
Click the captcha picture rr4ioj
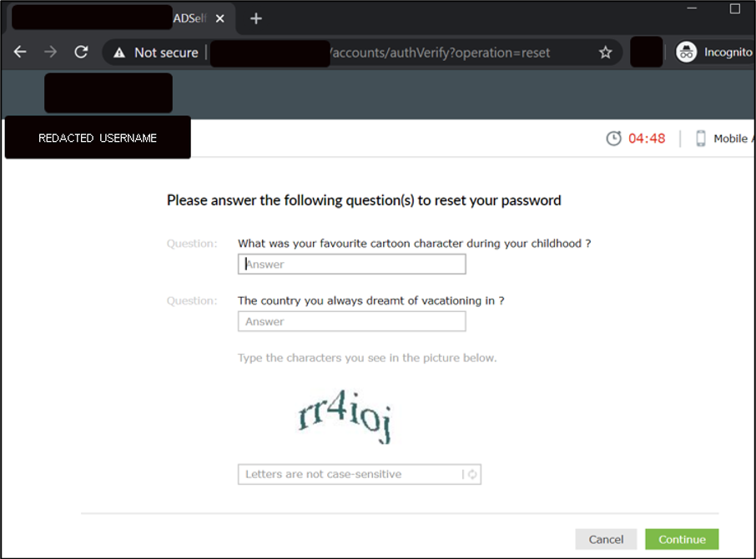coord(345,415)
